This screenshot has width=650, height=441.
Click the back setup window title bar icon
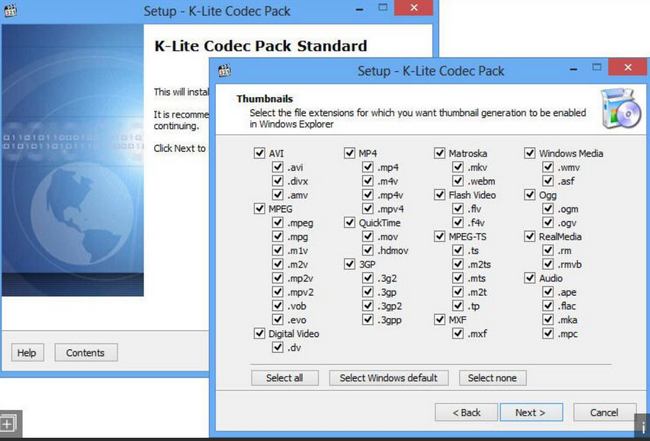[10, 11]
